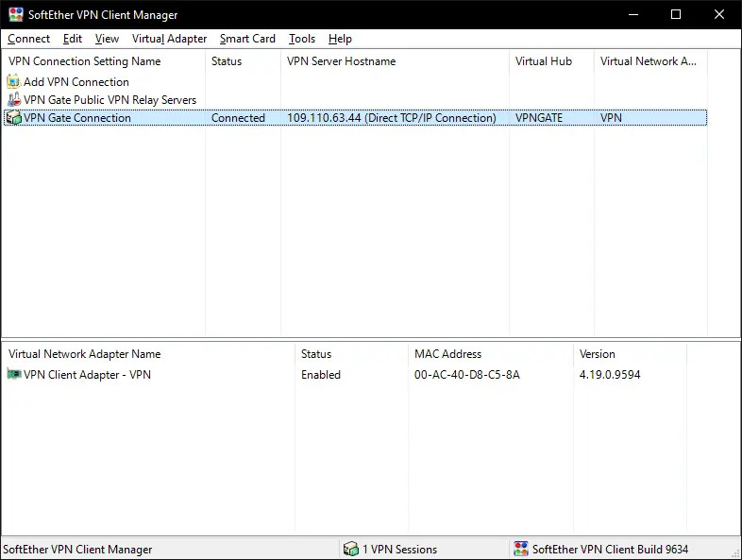Select the VPN Gate Connection entry name

(x=77, y=118)
